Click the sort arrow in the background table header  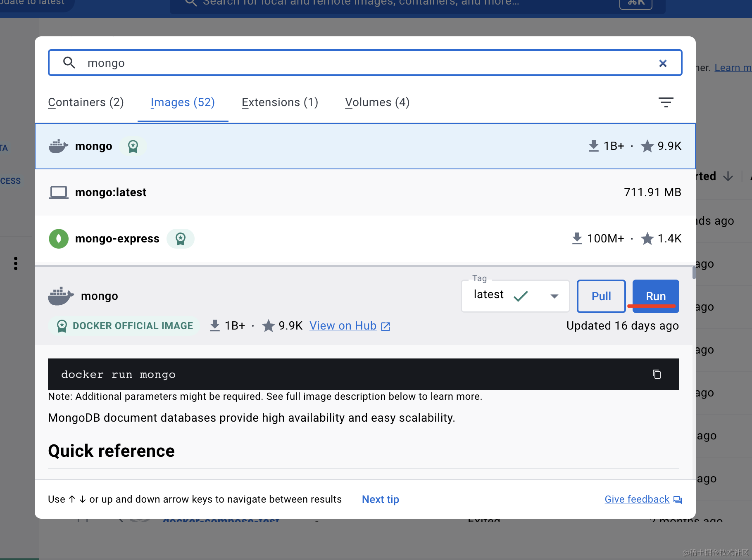[728, 176]
